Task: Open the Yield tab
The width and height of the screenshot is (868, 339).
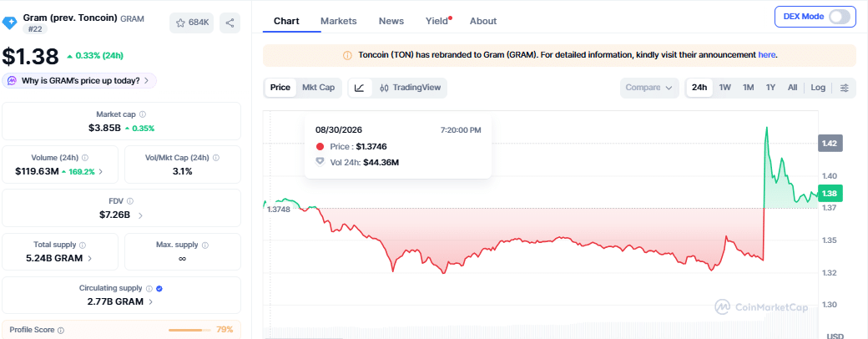Action: [437, 21]
